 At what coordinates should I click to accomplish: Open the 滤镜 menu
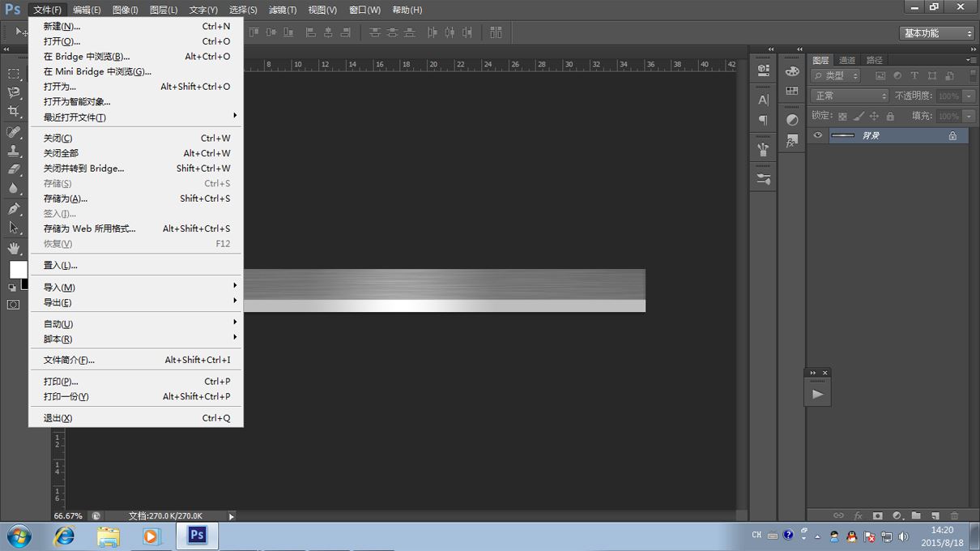(x=283, y=10)
